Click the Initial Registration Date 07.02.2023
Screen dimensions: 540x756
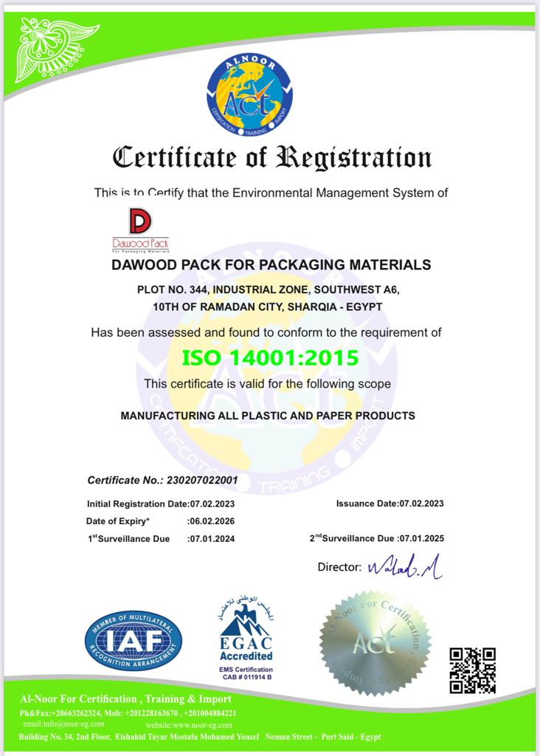[x=161, y=504]
